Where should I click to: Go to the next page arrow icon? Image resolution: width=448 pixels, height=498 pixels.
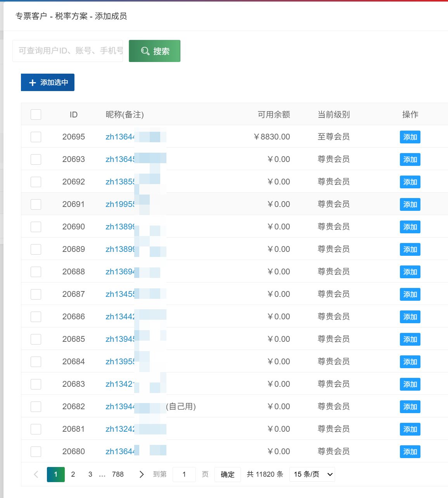click(142, 474)
